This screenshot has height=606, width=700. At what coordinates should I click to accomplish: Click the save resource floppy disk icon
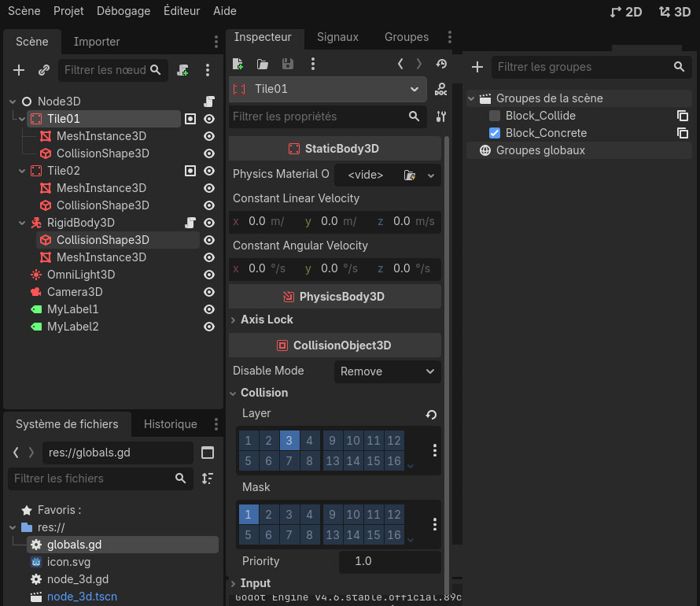point(288,64)
